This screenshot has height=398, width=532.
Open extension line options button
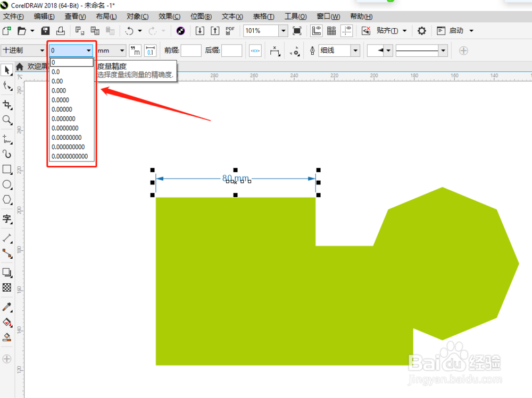point(294,50)
